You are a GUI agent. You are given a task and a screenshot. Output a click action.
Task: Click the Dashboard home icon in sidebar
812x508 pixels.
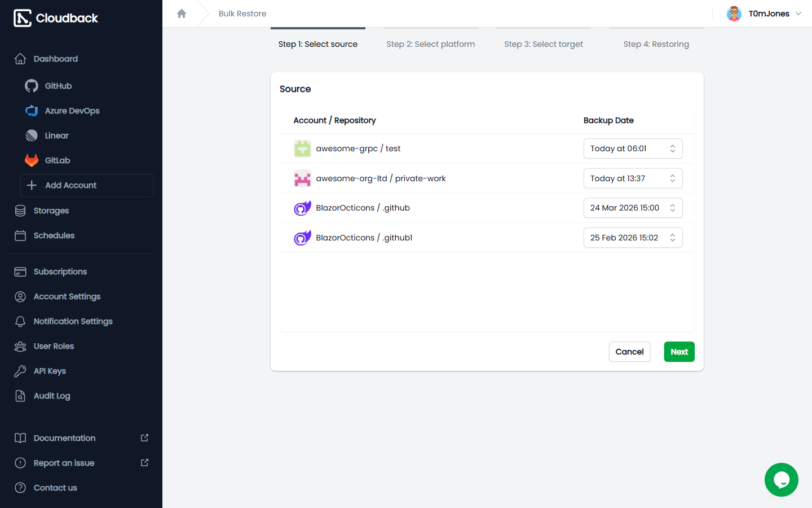[20, 59]
